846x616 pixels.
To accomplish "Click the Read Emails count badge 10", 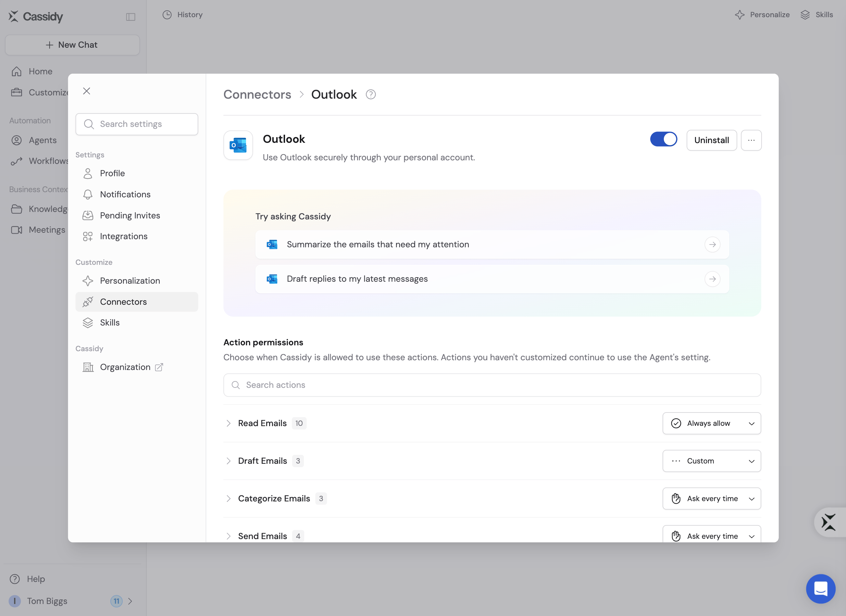I will click(299, 424).
